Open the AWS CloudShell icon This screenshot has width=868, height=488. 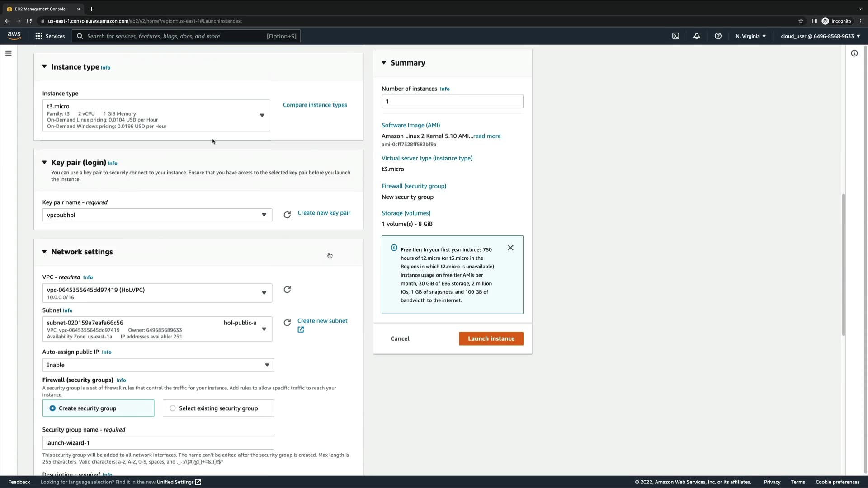click(x=675, y=36)
